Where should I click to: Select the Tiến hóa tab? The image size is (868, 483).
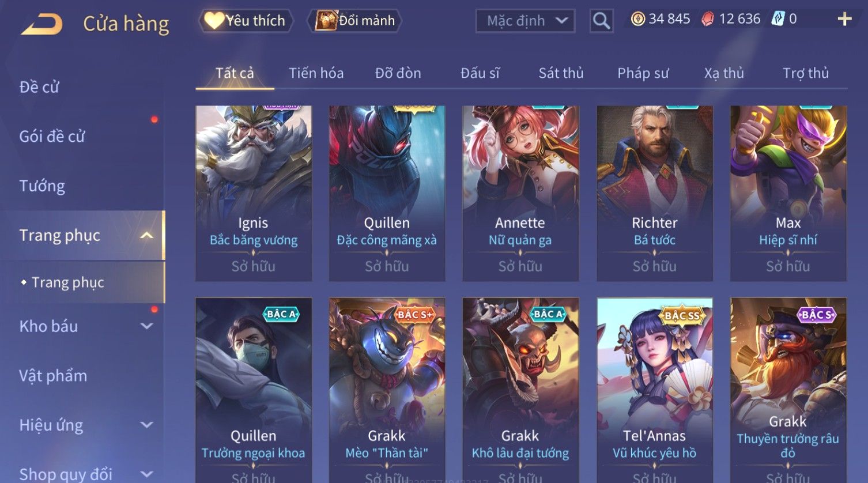pyautogui.click(x=316, y=73)
